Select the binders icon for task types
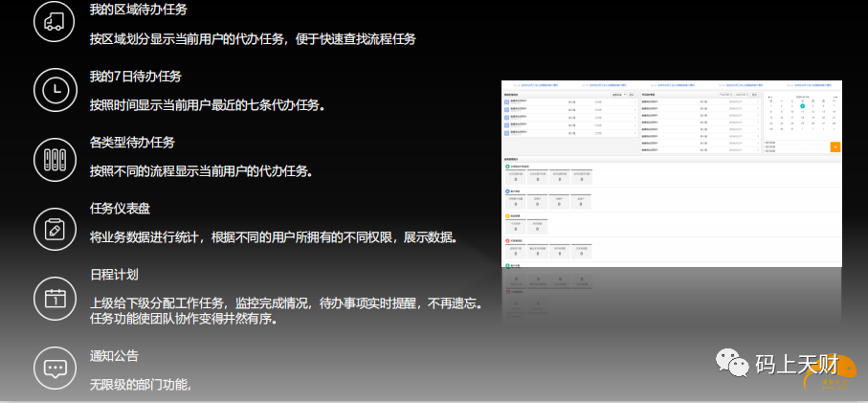This screenshot has height=403, width=868. (54, 158)
